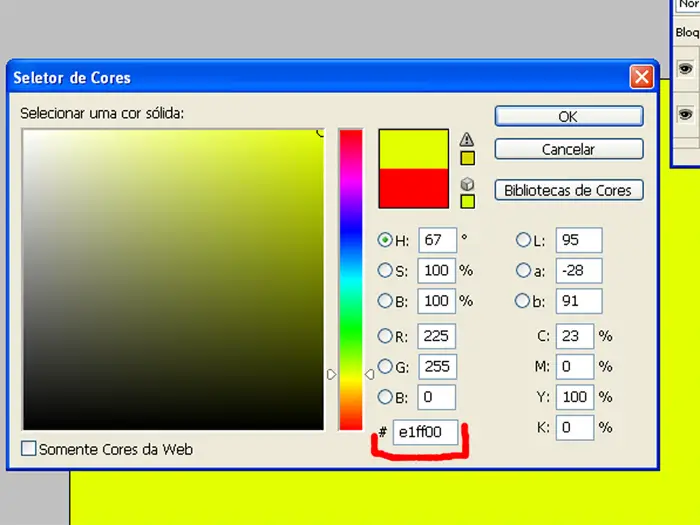
Task: Toggle the second layer's eye visibility icon
Action: (x=685, y=113)
